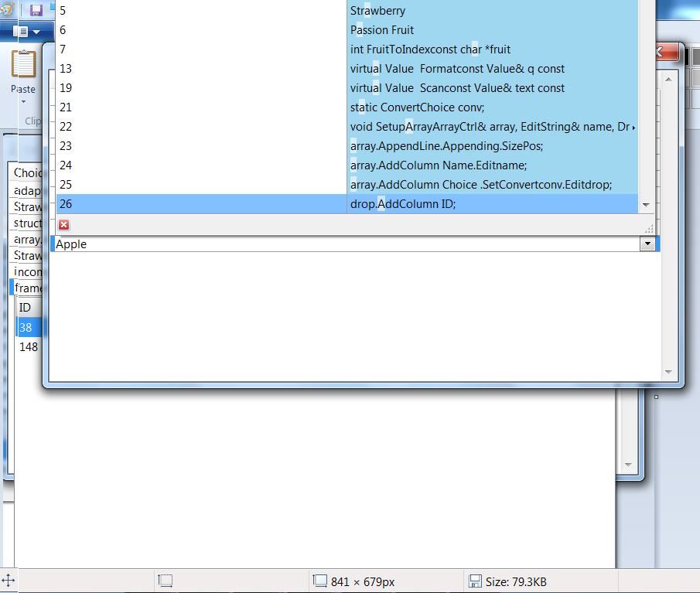The height and width of the screenshot is (593, 700).
Task: Click row 22 void SetupArray entry
Action: (x=348, y=127)
